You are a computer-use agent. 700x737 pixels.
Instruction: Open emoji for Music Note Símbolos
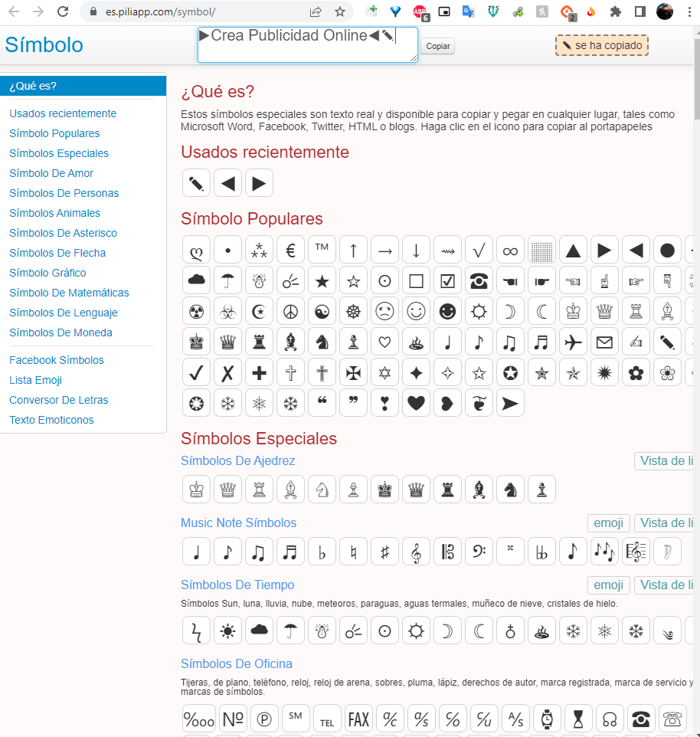tap(608, 522)
